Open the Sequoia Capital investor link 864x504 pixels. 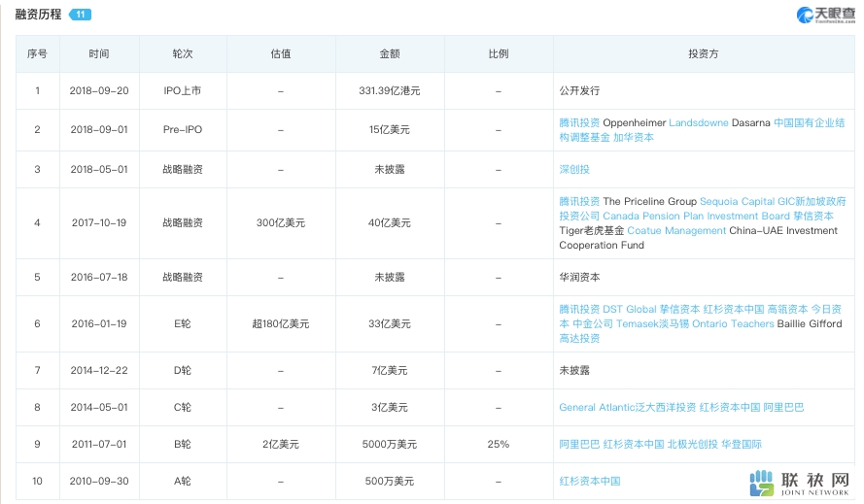(x=737, y=202)
